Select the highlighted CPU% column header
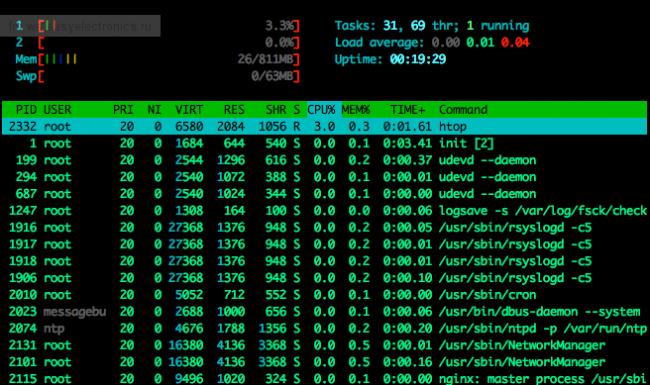Image resolution: width=650 pixels, height=385 pixels. point(321,110)
